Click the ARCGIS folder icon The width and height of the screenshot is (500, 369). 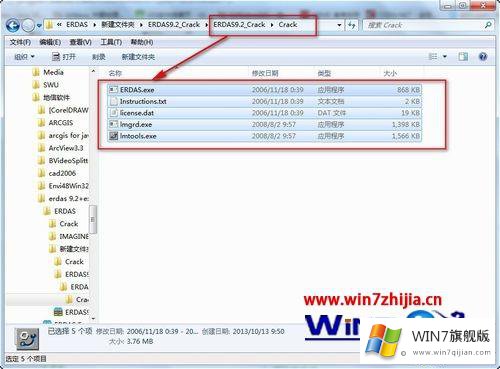pyautogui.click(x=42, y=123)
